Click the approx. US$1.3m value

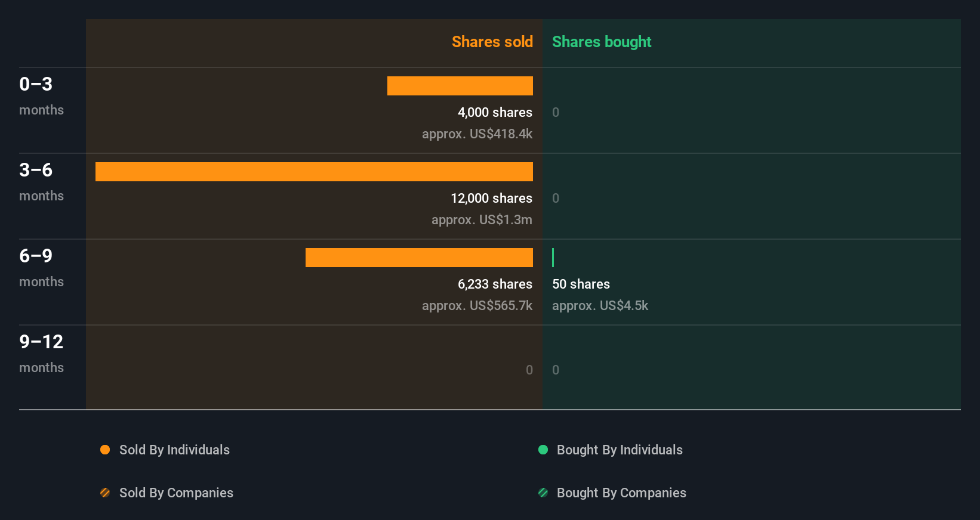pyautogui.click(x=482, y=219)
